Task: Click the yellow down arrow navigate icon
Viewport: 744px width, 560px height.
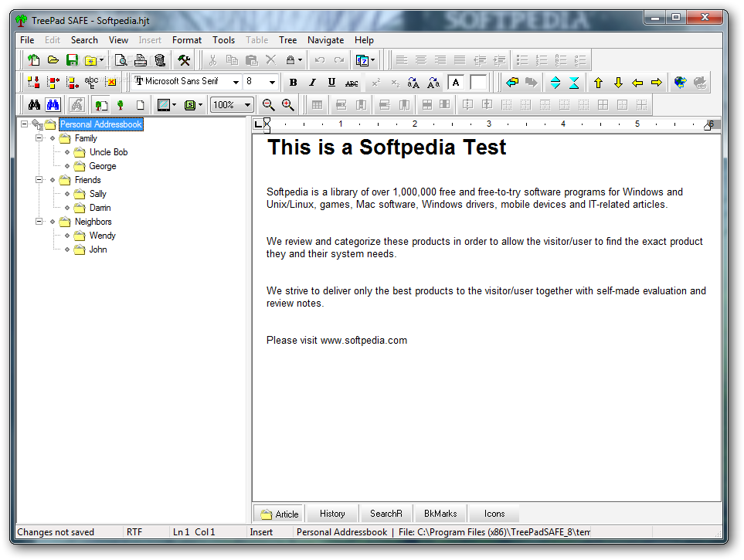Action: [618, 83]
